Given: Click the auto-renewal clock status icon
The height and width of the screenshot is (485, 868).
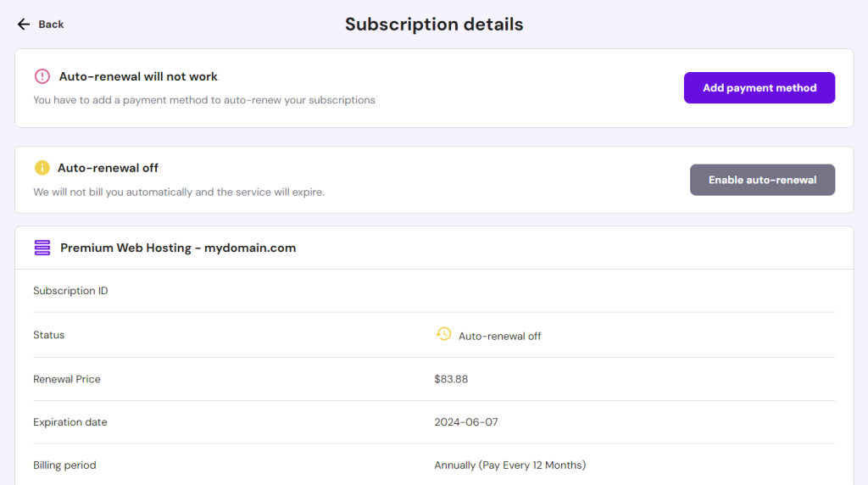Looking at the screenshot, I should coord(443,334).
